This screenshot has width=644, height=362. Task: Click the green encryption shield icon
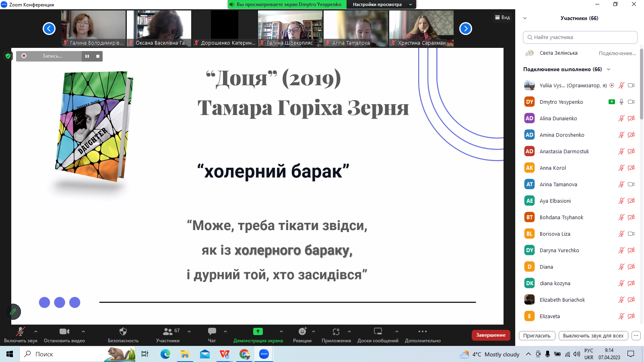click(x=8, y=56)
